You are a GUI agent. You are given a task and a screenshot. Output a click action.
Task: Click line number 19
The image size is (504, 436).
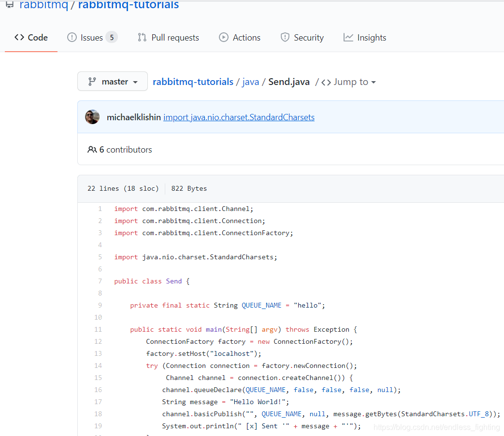(98, 426)
